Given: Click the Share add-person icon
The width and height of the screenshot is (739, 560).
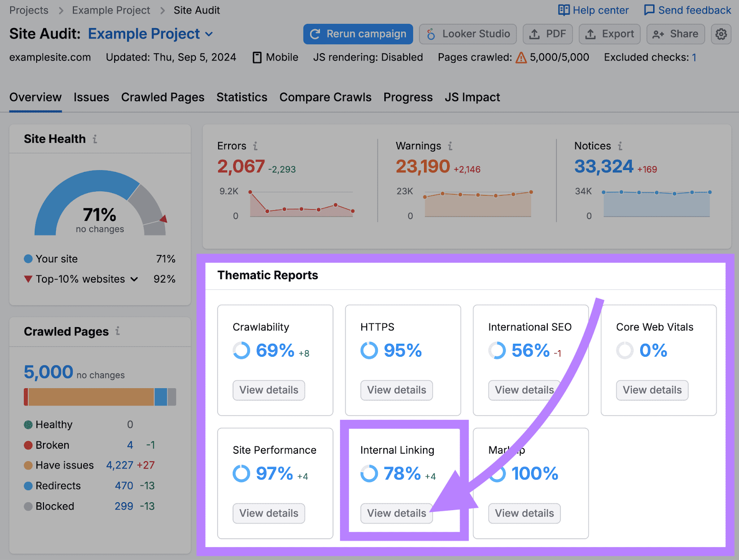Looking at the screenshot, I should [x=658, y=34].
